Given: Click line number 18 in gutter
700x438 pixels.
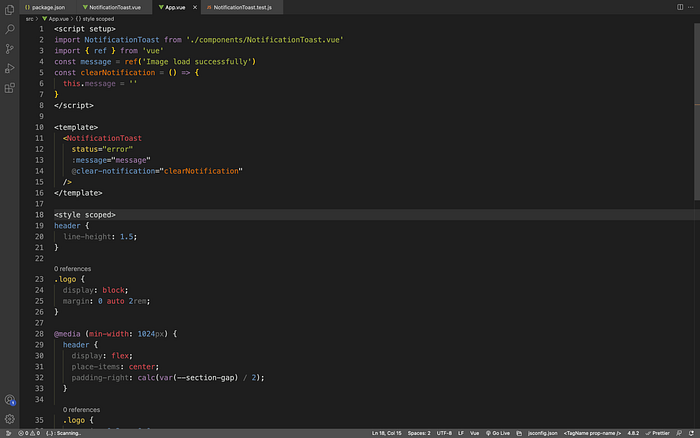Looking at the screenshot, I should click(39, 215).
